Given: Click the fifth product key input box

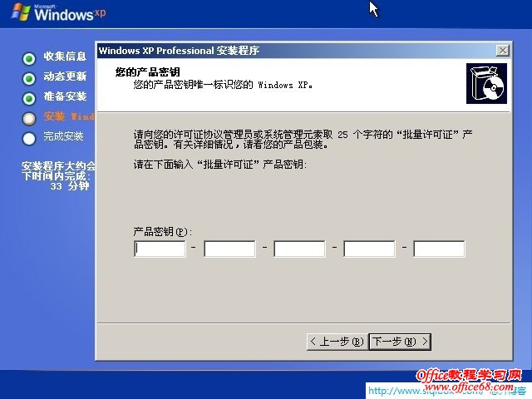Looking at the screenshot, I should point(440,249).
